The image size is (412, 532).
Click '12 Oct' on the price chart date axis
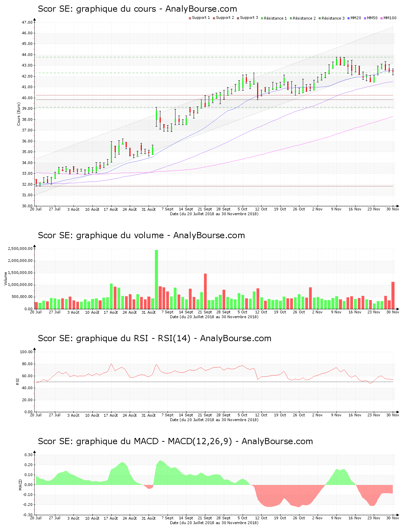point(261,209)
